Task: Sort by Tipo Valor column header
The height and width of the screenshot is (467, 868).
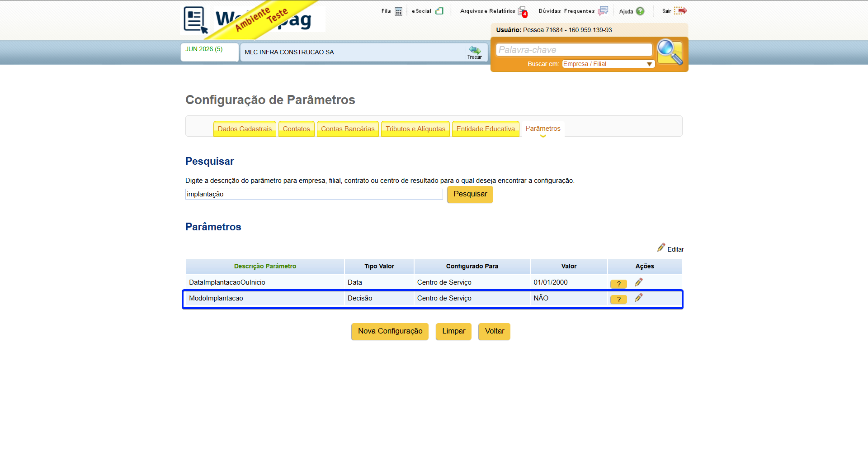Action: 379,266
